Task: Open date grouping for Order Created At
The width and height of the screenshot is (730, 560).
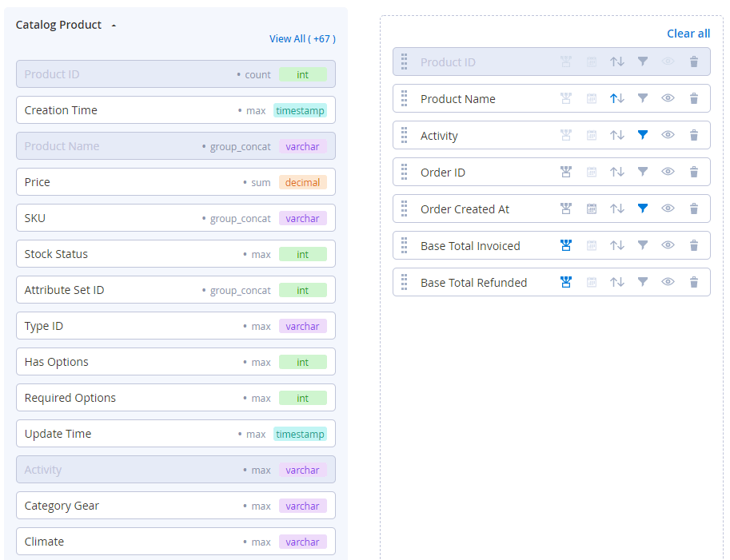Action: pos(592,209)
